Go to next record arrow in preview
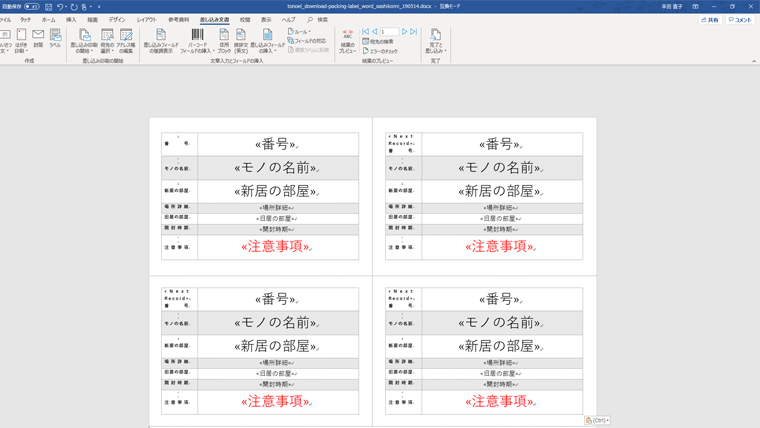 point(405,32)
